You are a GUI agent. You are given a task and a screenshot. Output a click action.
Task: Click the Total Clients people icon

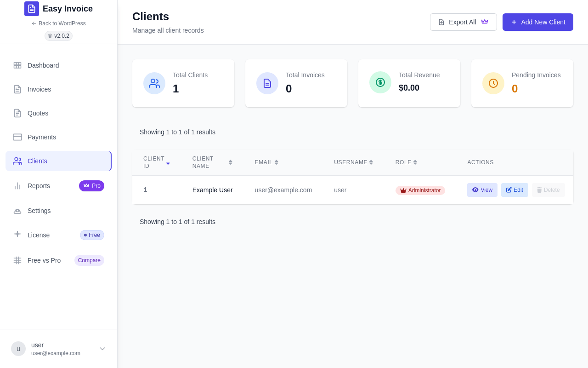(154, 83)
